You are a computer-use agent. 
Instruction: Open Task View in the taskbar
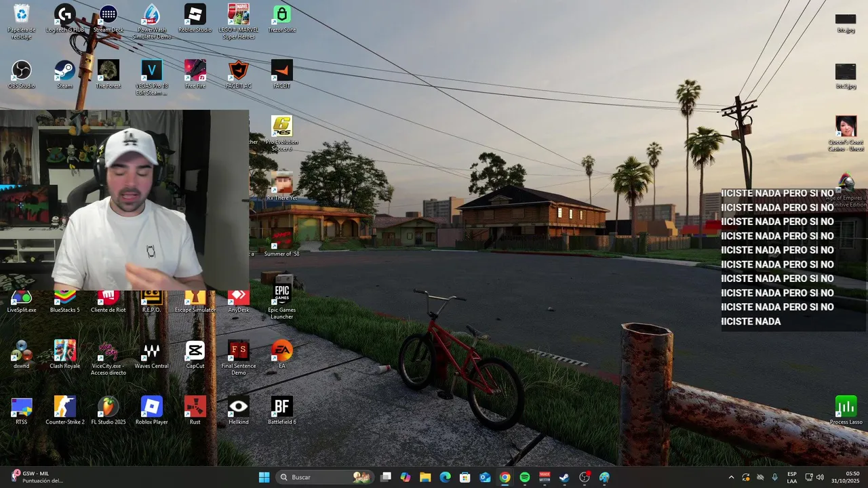[386, 477]
